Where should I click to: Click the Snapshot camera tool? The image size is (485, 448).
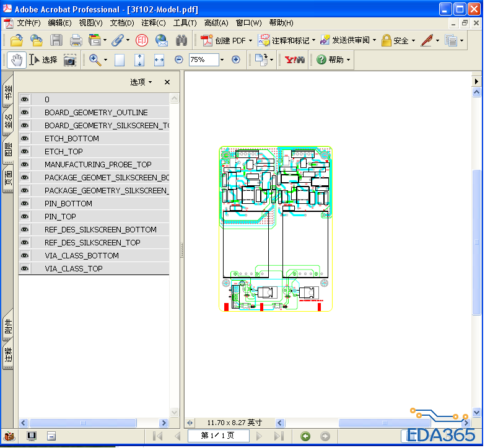[x=70, y=60]
